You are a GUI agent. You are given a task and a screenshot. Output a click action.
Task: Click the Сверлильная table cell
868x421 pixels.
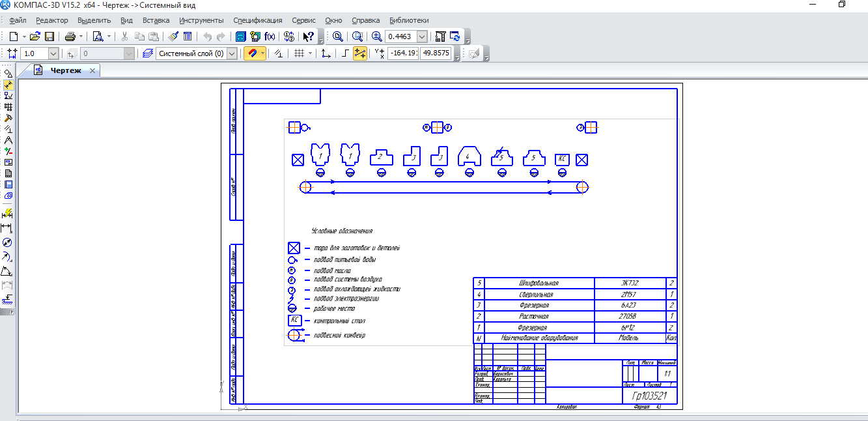[539, 295]
